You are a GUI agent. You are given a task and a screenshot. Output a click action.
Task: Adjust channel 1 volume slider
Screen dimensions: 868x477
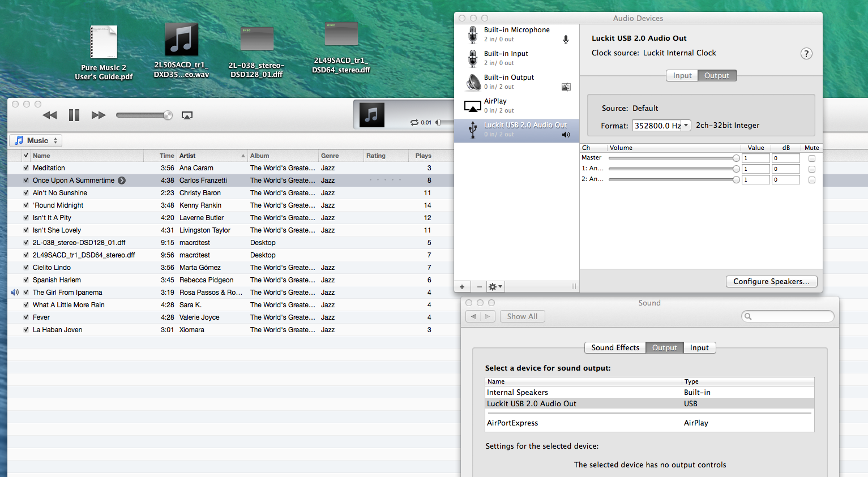tap(674, 169)
